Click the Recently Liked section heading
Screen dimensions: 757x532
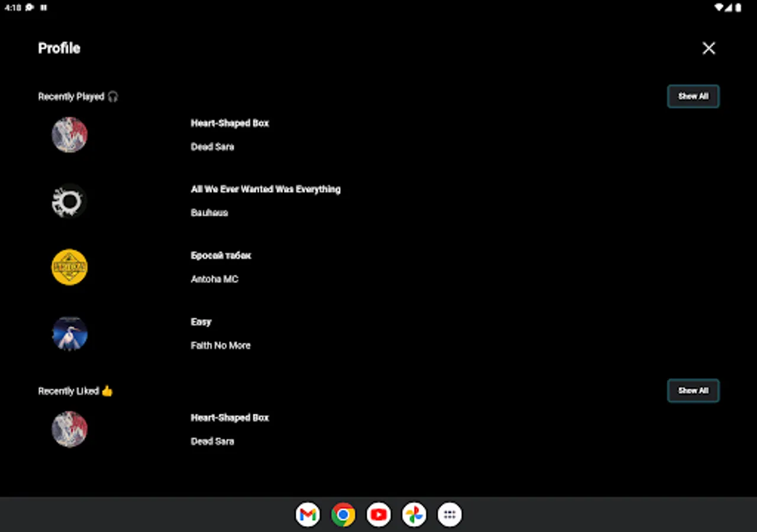tap(69, 391)
